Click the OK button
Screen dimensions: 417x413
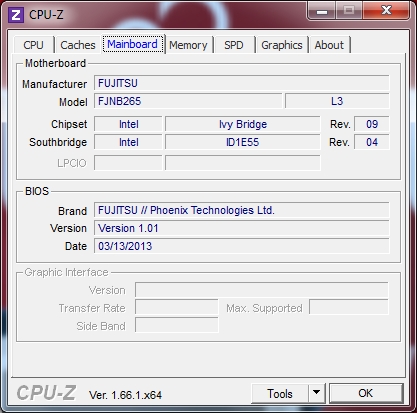[366, 393]
